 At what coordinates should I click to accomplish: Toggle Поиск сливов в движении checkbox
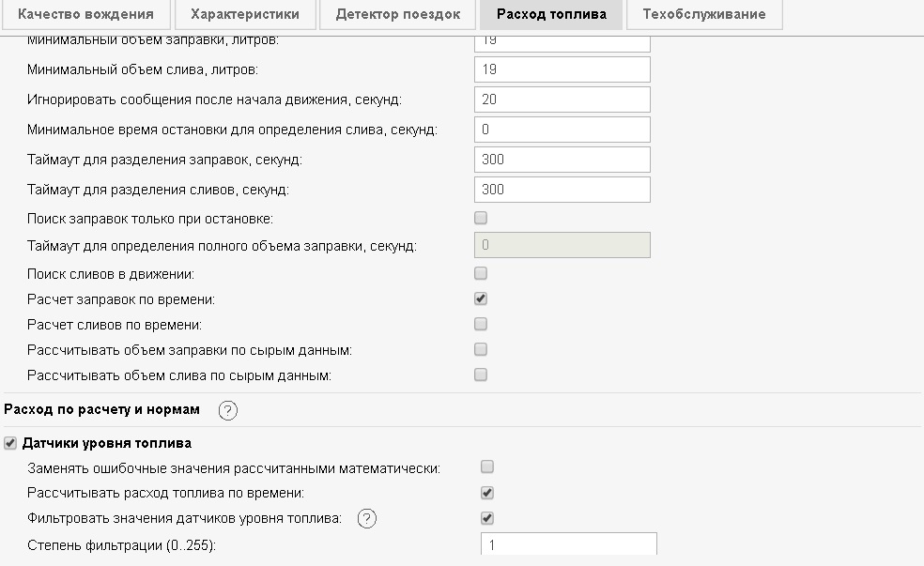[x=481, y=274]
